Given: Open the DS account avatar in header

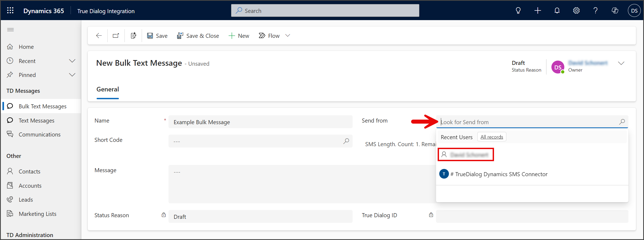Looking at the screenshot, I should tap(634, 11).
